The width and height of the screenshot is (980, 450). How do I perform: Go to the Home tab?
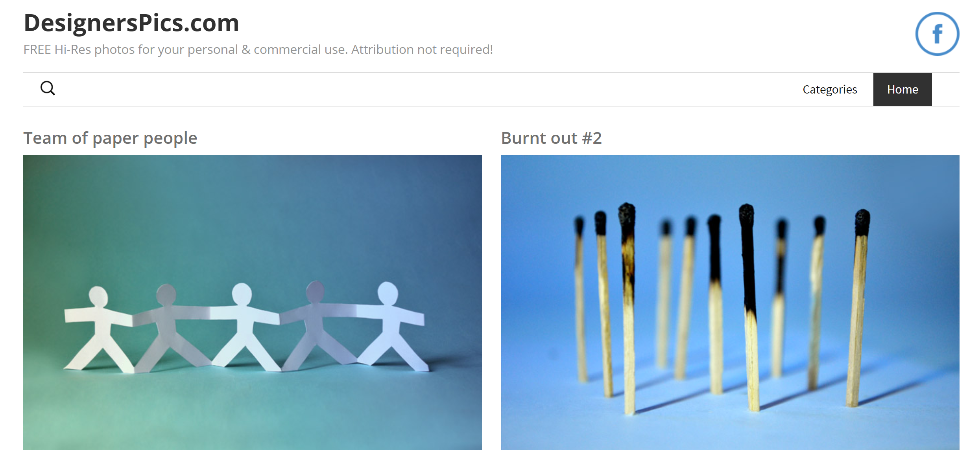coord(902,89)
